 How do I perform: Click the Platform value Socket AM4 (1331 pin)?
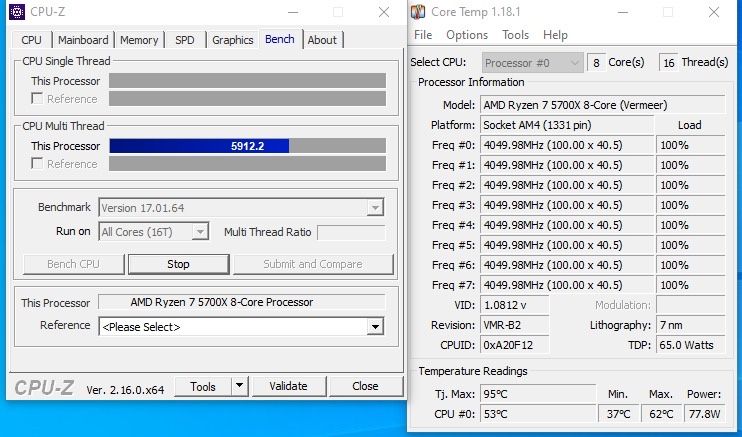click(x=567, y=125)
